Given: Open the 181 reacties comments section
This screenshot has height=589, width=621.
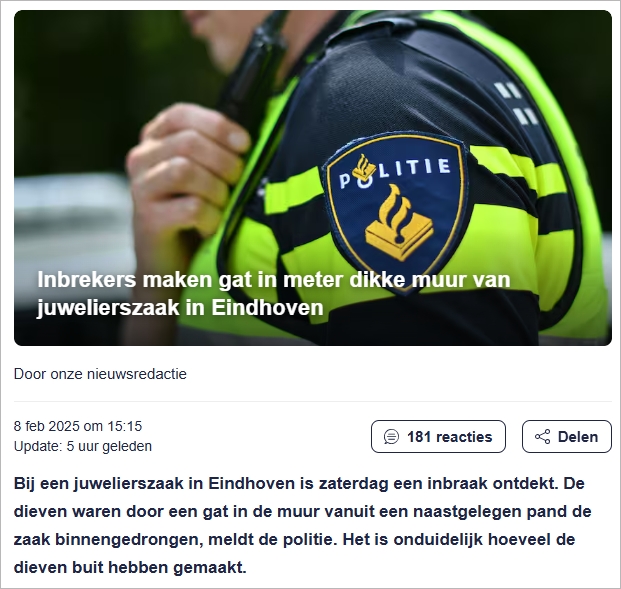Looking at the screenshot, I should [x=438, y=437].
